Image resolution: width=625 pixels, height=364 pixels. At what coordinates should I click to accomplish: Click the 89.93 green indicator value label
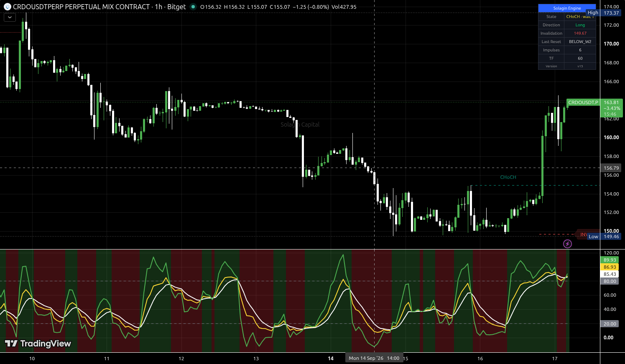(x=610, y=260)
